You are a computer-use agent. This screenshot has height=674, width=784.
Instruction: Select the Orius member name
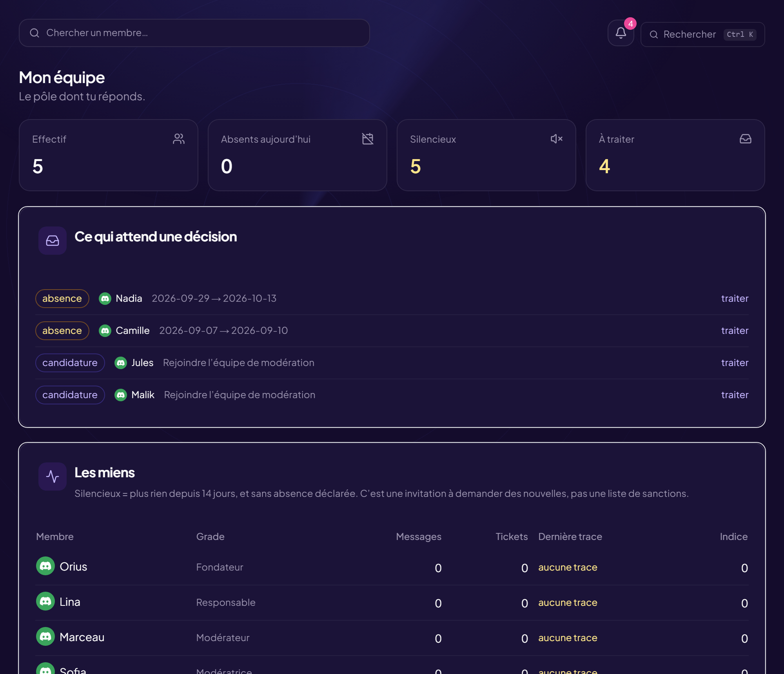point(73,567)
